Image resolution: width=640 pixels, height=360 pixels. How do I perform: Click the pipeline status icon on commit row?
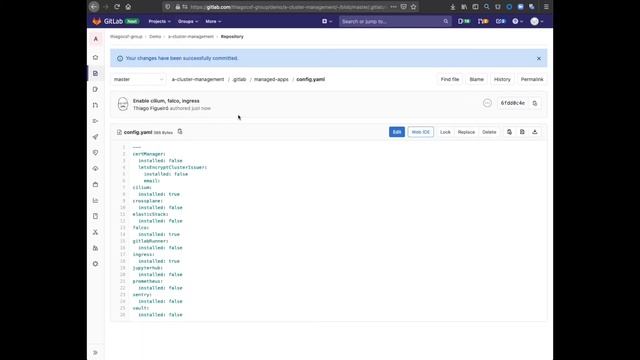tap(487, 103)
